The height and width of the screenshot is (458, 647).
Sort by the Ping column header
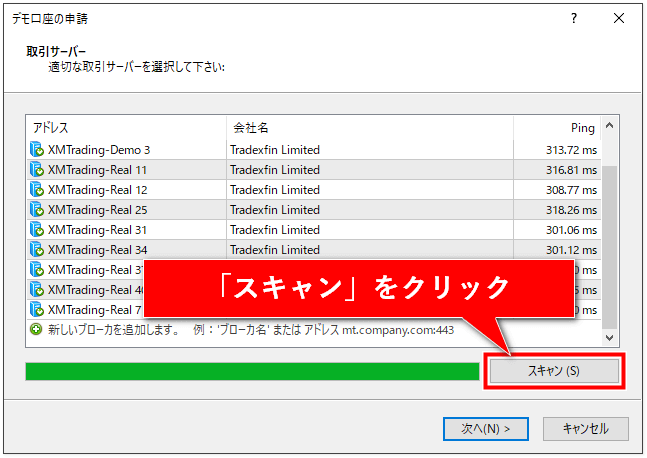(x=557, y=128)
